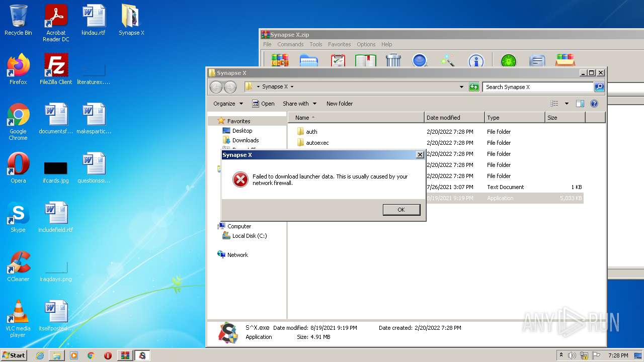Click WinRAR Comment icon
644x362 pixels.
[x=537, y=61]
